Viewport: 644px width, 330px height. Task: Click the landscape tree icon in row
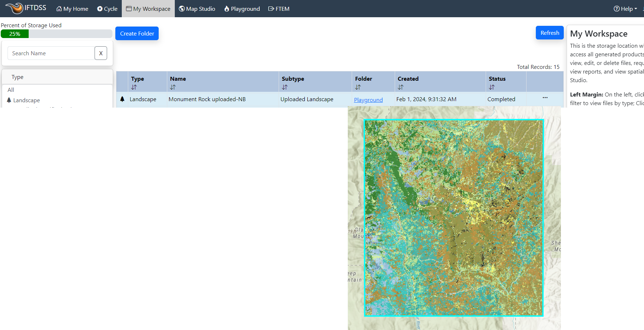click(x=122, y=99)
